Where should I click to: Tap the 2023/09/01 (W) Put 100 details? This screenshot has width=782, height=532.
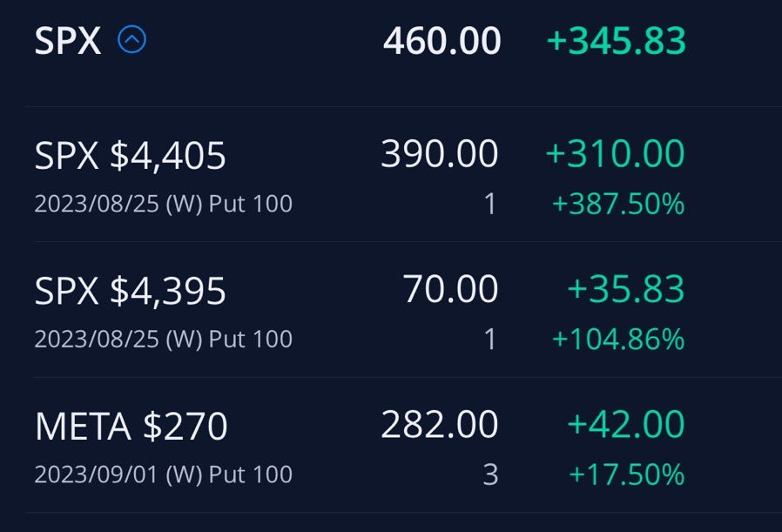click(164, 475)
